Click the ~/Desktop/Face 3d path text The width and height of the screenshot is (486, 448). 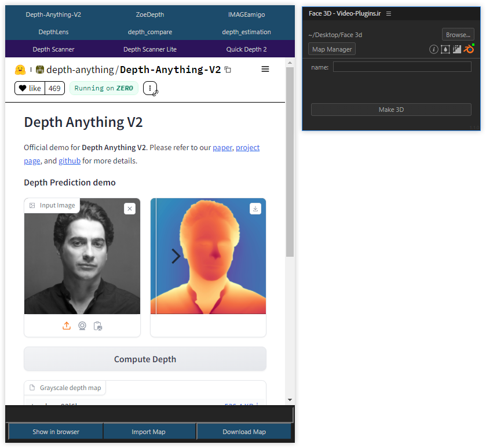coord(335,35)
